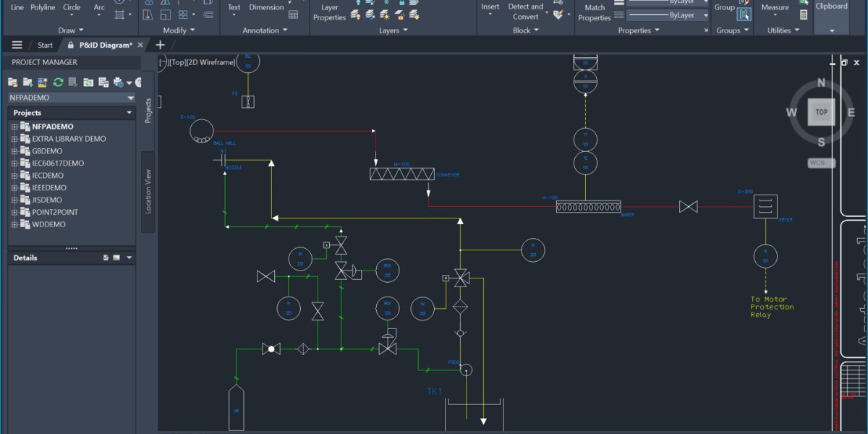This screenshot has height=434, width=868.
Task: Click the TOP face of the ViewCube
Action: (821, 112)
